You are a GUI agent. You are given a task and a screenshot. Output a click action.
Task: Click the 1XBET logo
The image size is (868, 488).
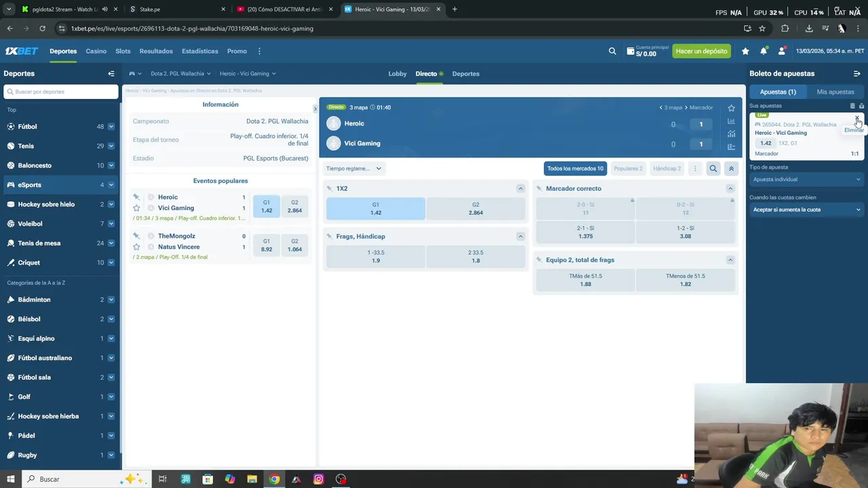coord(22,51)
